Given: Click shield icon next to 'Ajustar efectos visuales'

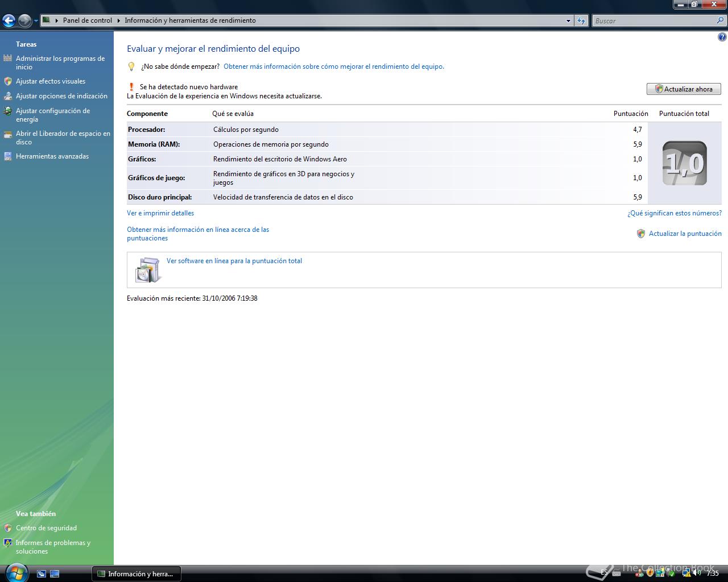Looking at the screenshot, I should [x=7, y=81].
